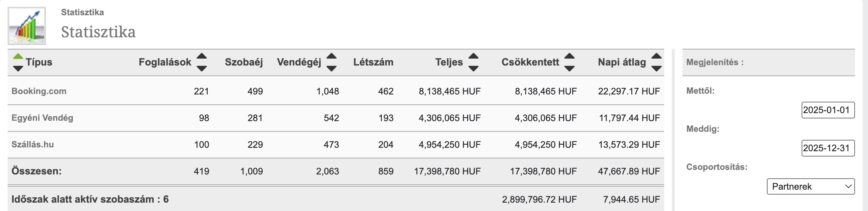Open the Booking.com partner row
Screen dimensions: 868x211
39,91
